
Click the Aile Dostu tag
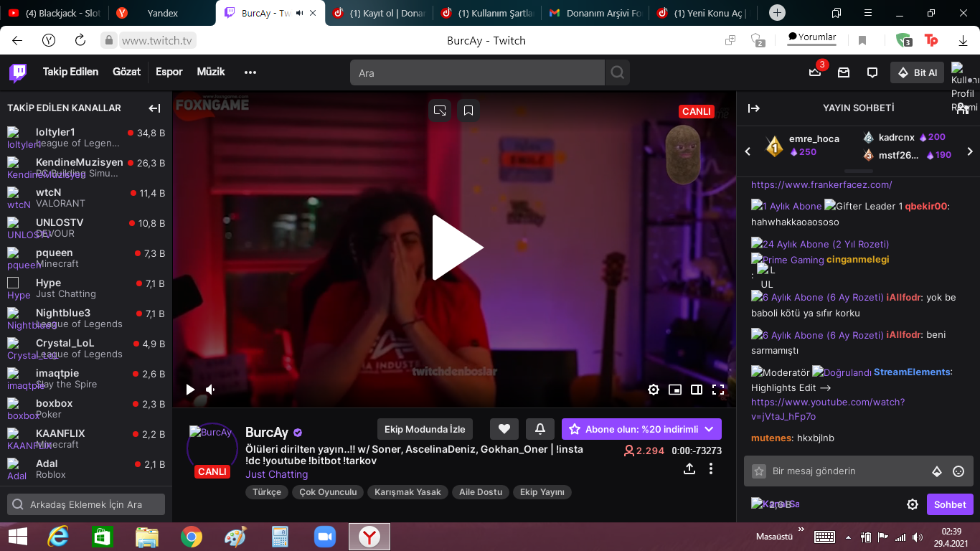481,492
